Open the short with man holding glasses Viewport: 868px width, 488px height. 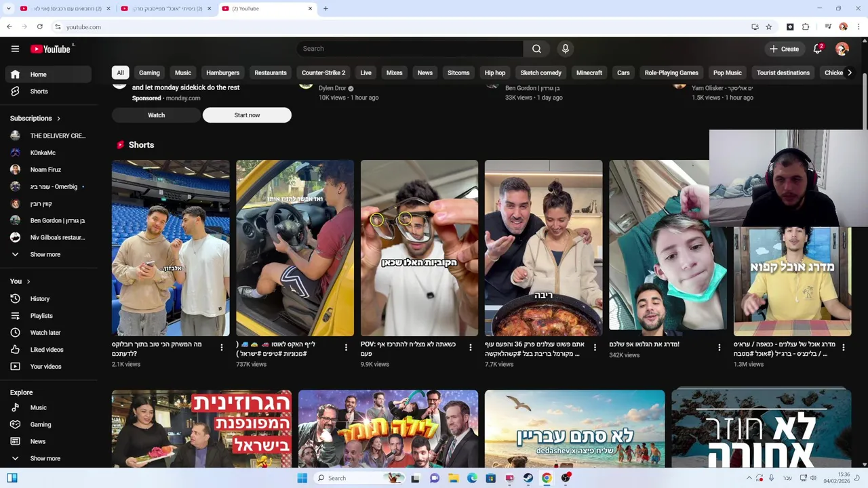[419, 248]
